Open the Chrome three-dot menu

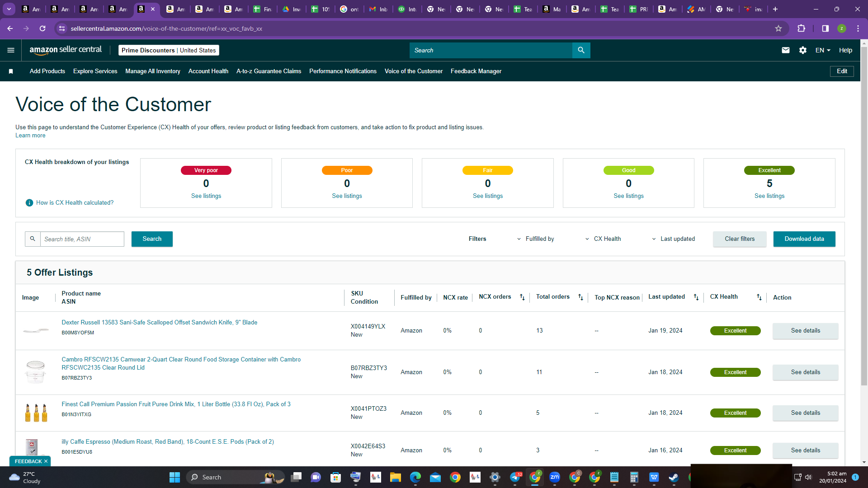858,28
